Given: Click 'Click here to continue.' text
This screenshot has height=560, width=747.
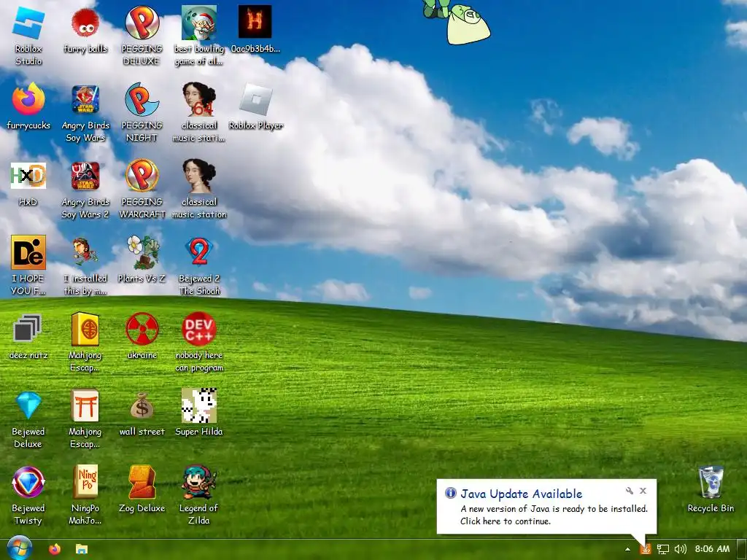Looking at the screenshot, I should [x=506, y=521].
